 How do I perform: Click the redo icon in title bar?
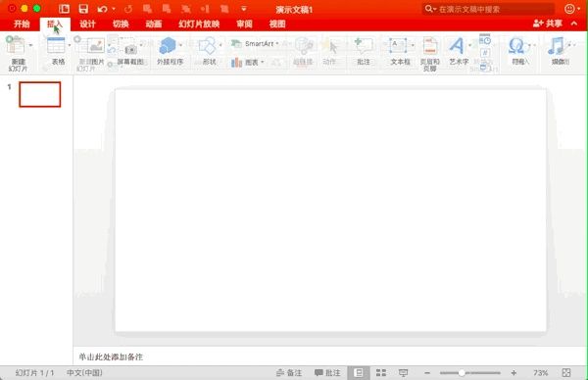click(x=127, y=9)
